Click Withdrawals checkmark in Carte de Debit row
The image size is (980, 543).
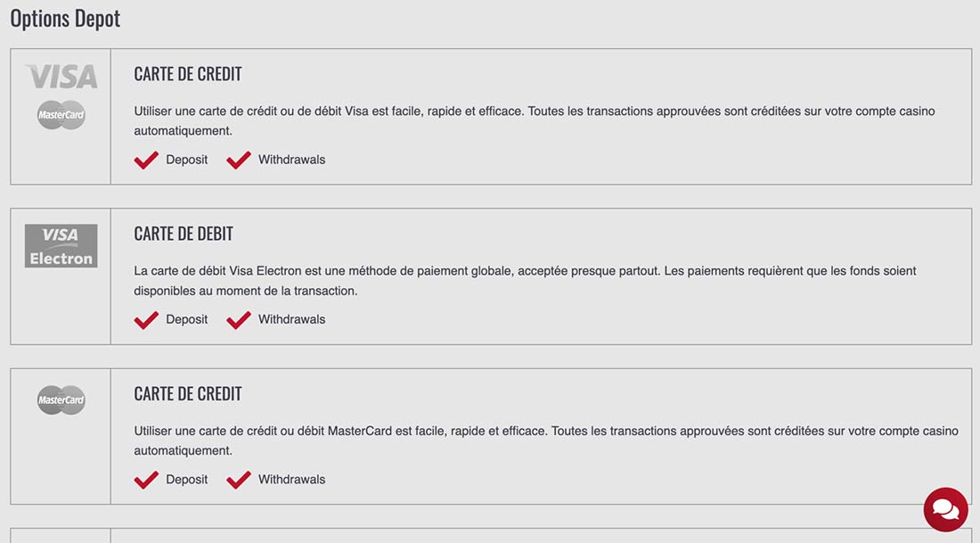coord(239,320)
